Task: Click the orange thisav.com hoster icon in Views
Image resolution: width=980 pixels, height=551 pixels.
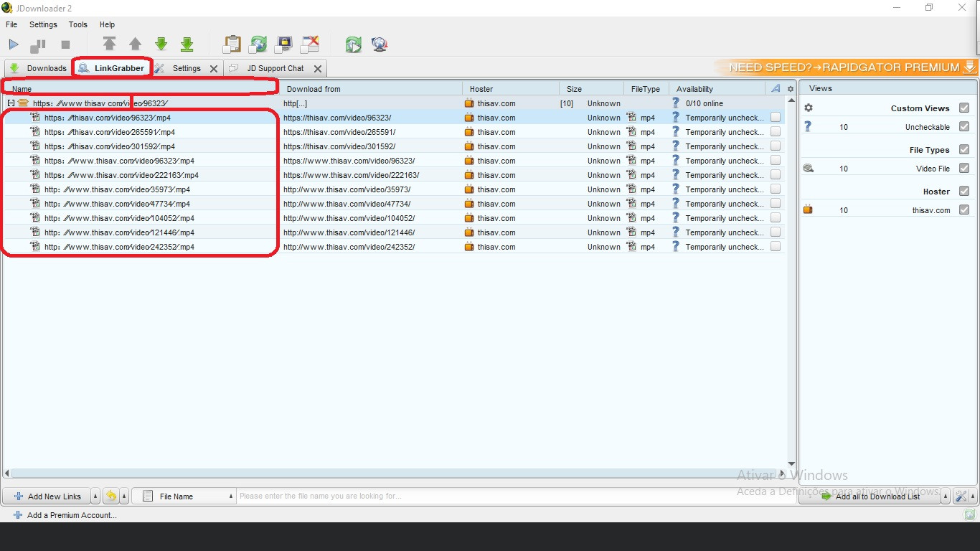Action: (808, 209)
